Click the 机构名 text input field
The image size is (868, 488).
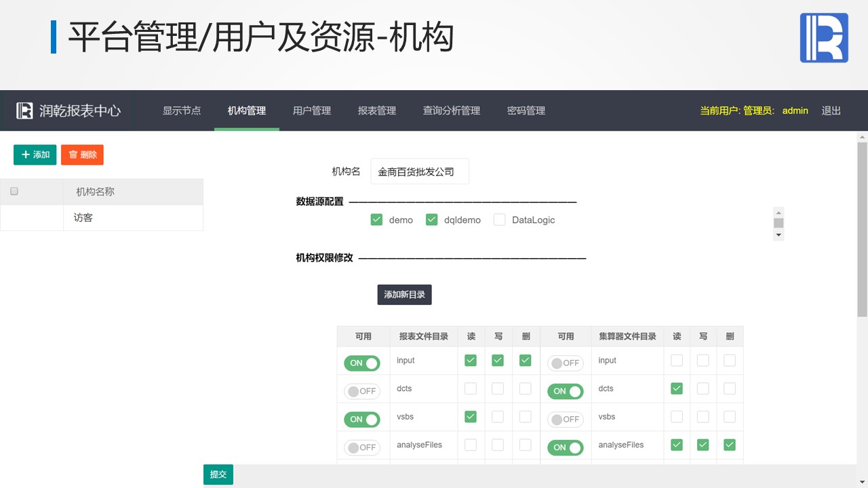click(419, 172)
